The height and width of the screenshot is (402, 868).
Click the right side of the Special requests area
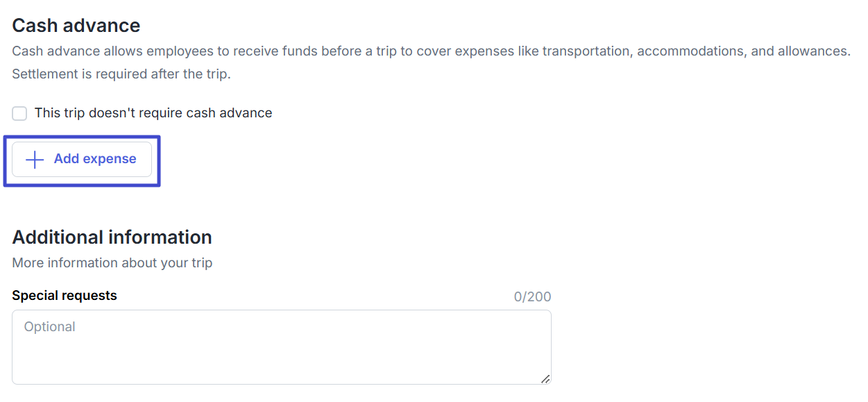[x=513, y=347]
